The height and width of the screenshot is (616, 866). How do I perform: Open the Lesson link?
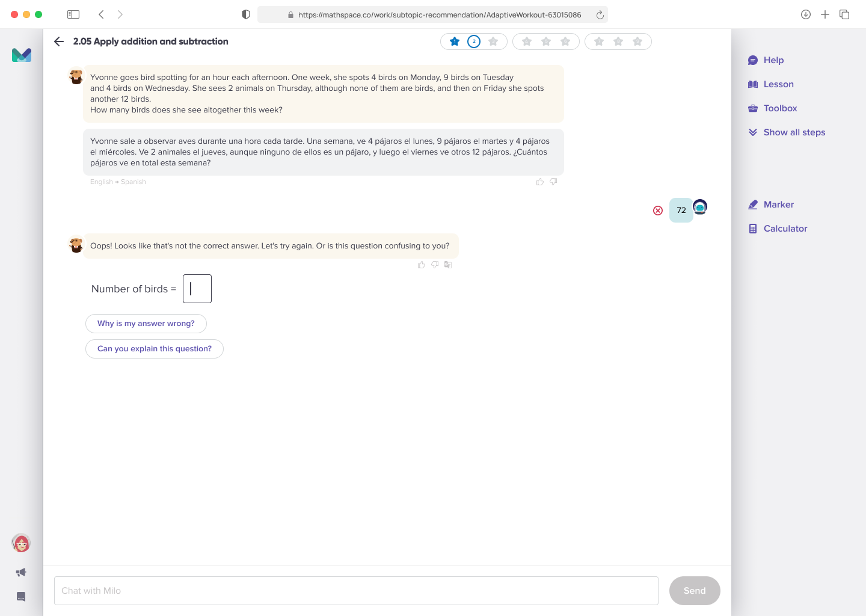[x=770, y=84]
